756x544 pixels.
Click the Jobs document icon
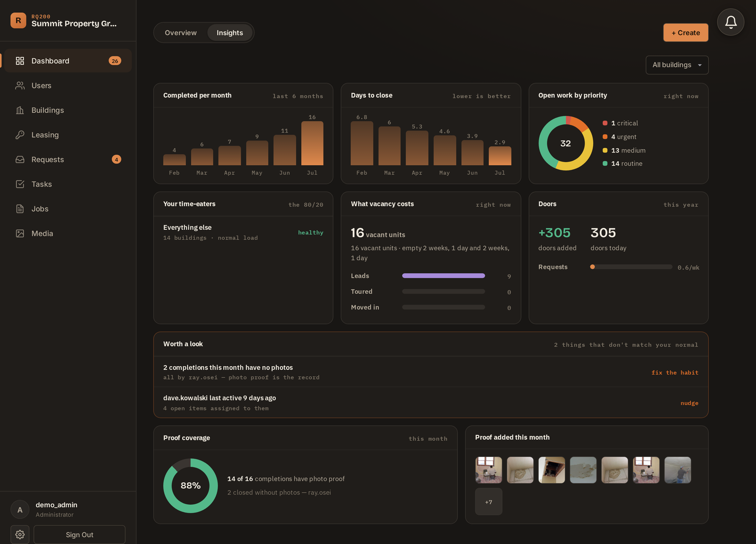click(x=20, y=209)
